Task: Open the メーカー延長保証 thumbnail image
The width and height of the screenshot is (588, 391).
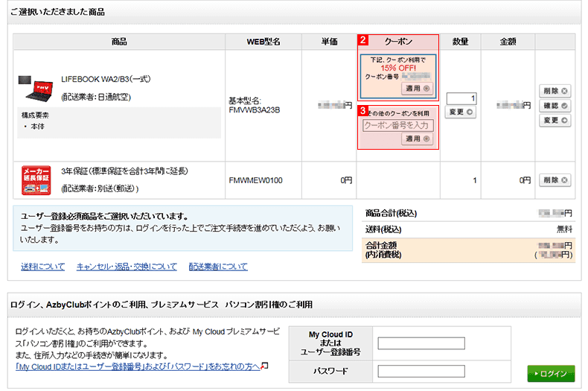Action: [x=36, y=180]
